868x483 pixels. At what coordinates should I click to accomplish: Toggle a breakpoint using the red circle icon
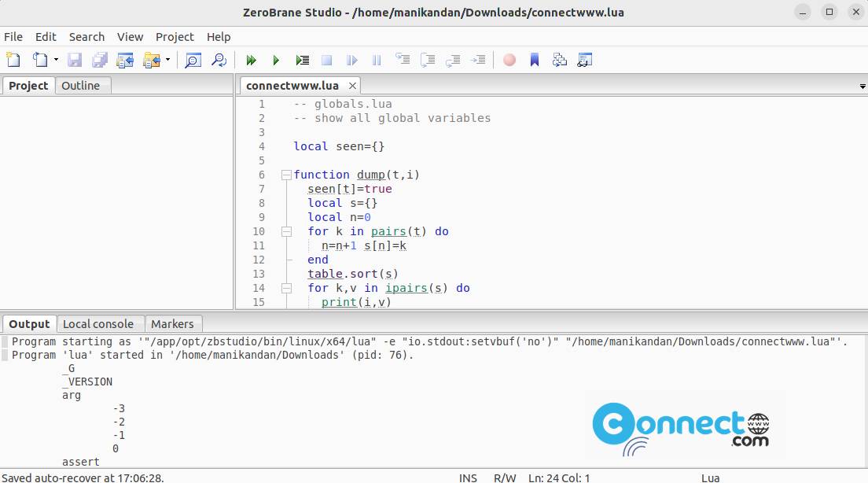coord(509,60)
